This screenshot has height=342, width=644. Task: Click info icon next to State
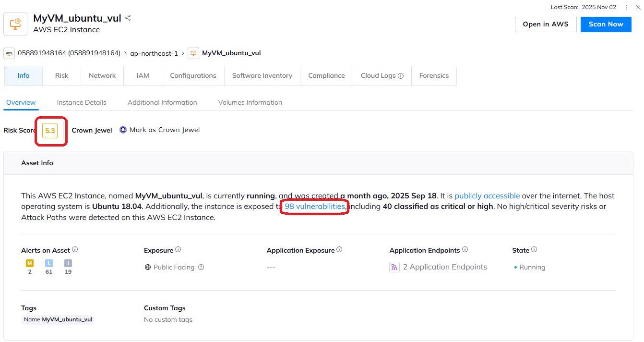[534, 250]
